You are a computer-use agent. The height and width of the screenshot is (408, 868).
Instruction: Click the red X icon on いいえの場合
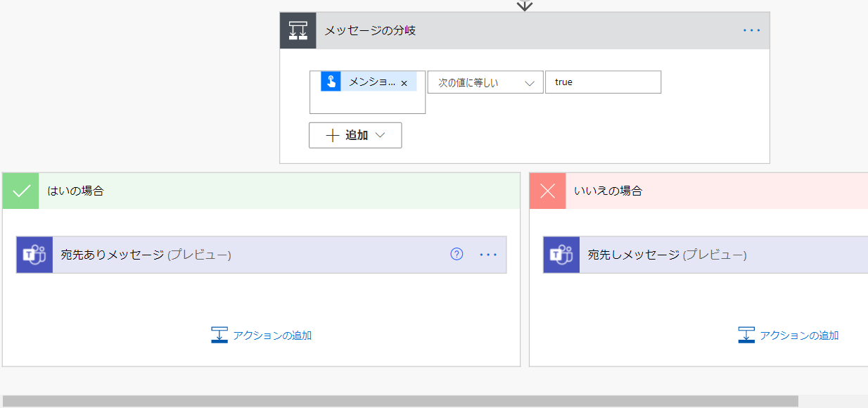pyautogui.click(x=547, y=191)
